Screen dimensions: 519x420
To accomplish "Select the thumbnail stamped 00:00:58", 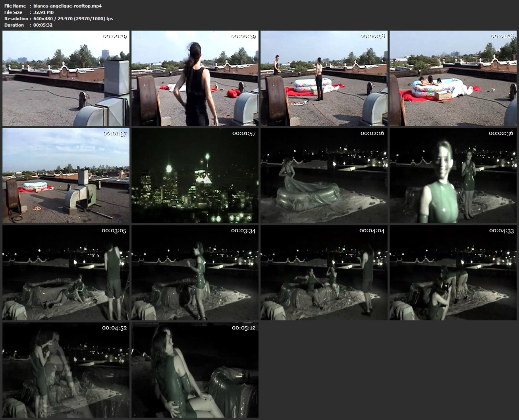I will pos(324,78).
